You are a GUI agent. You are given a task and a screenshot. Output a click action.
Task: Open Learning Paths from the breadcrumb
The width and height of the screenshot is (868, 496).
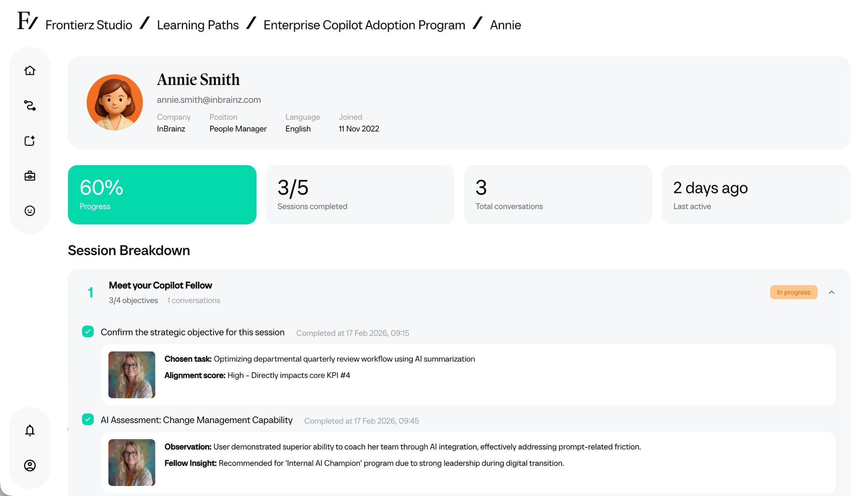tap(198, 25)
